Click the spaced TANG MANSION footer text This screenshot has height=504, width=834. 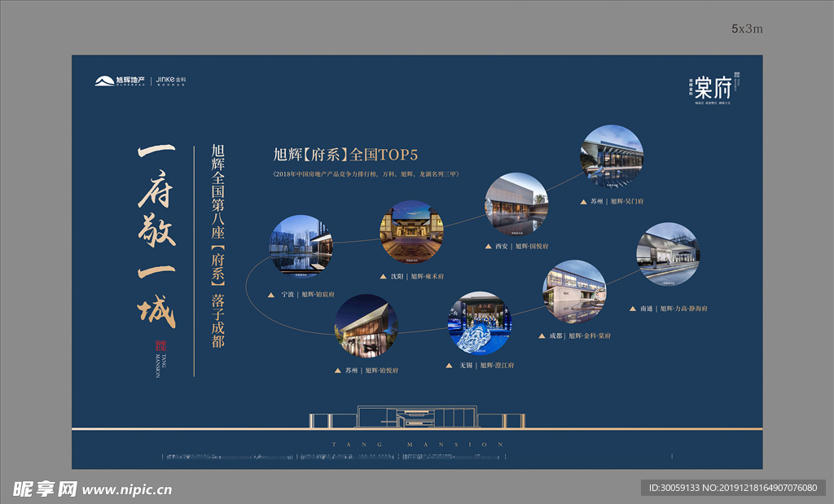click(x=418, y=445)
